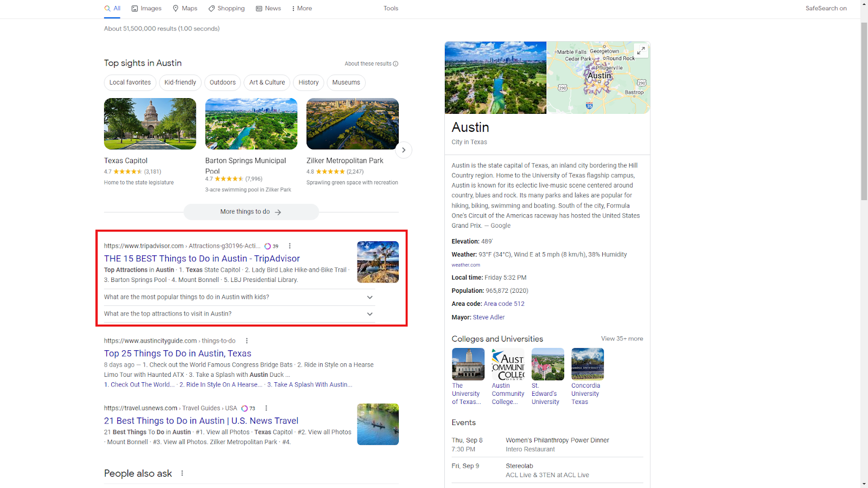Image resolution: width=868 pixels, height=488 pixels.
Task: Open the Austin Community College card
Action: [x=508, y=377]
